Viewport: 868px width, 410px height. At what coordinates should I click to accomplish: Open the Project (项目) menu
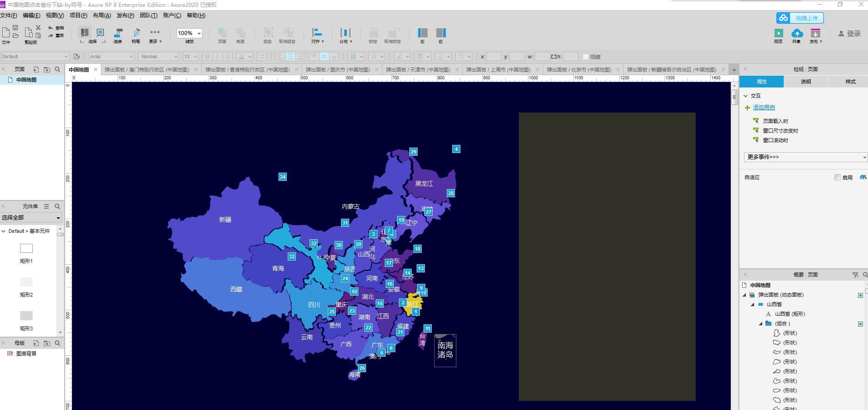(78, 15)
